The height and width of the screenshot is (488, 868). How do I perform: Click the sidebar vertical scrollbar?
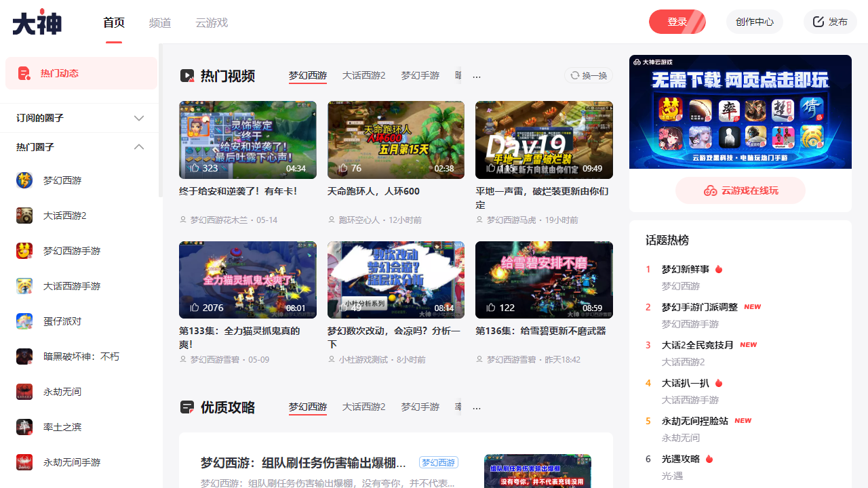161,121
